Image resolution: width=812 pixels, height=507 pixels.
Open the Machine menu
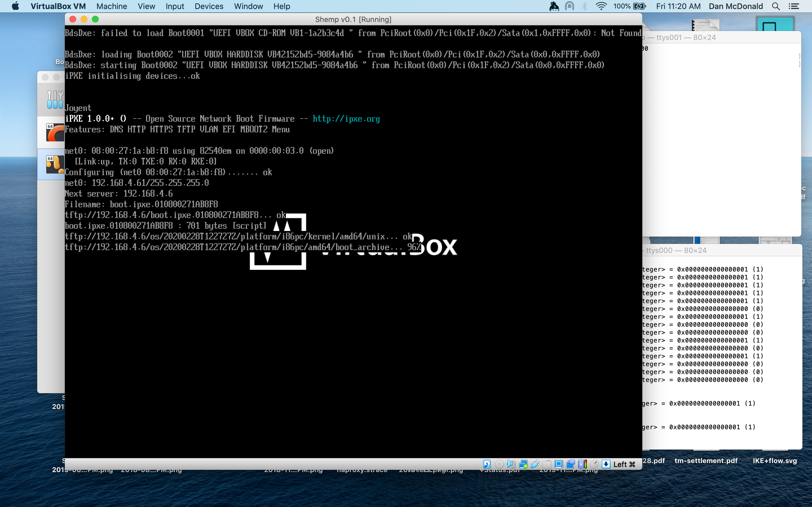click(111, 6)
